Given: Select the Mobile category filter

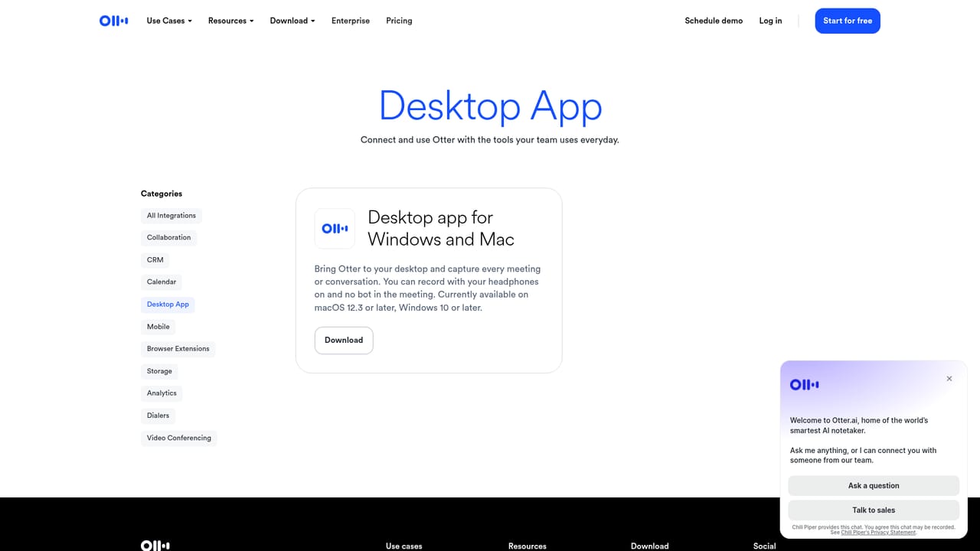Looking at the screenshot, I should click(158, 327).
